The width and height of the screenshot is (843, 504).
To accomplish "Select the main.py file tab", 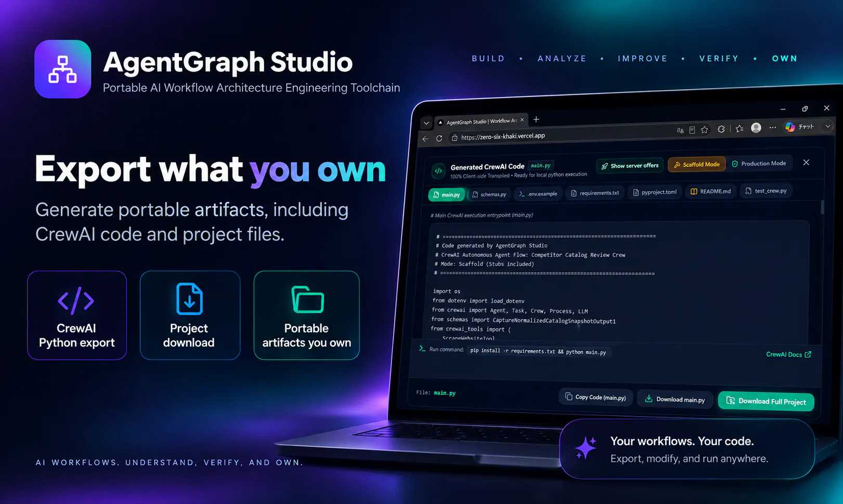I will coord(447,195).
